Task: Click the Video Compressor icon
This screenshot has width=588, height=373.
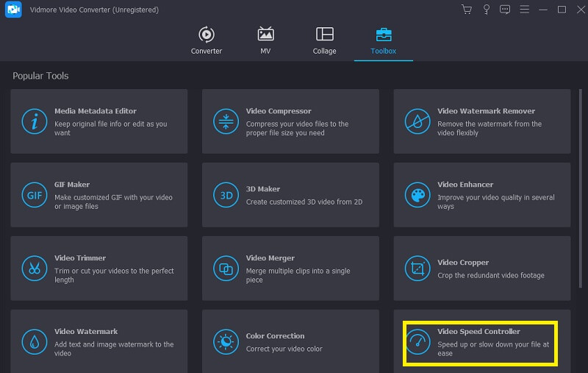Action: tap(226, 121)
